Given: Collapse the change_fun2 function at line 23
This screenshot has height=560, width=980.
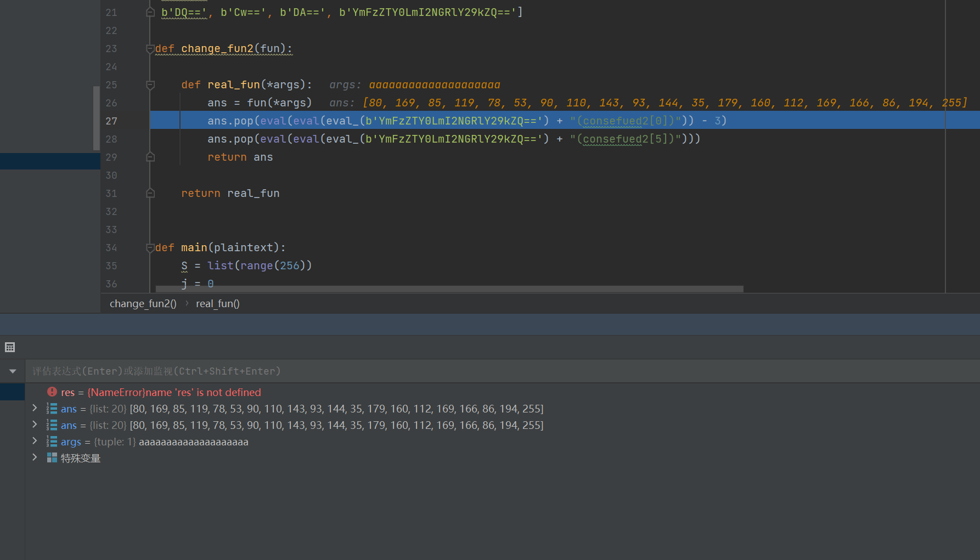Looking at the screenshot, I should pos(150,49).
